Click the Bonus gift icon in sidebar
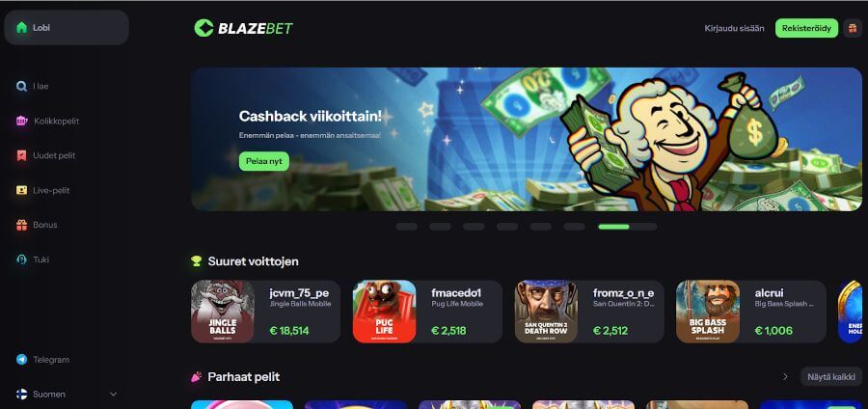Screen dimensions: 868x409 [21, 225]
